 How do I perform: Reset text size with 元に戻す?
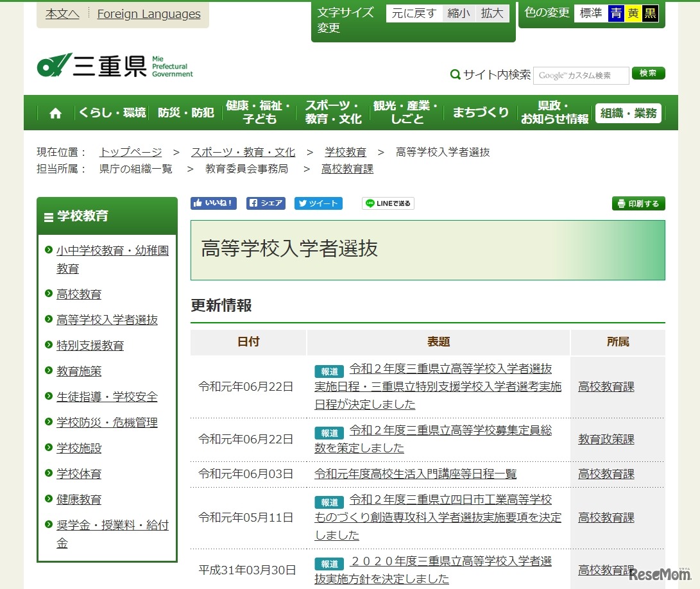coord(414,13)
